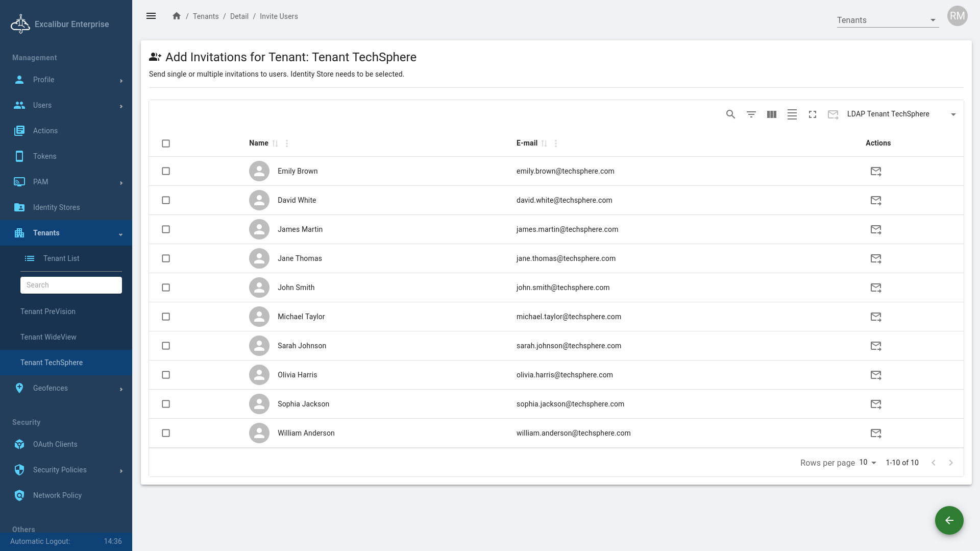The width and height of the screenshot is (980, 551).
Task: Click the tenant Search input field
Action: [71, 285]
